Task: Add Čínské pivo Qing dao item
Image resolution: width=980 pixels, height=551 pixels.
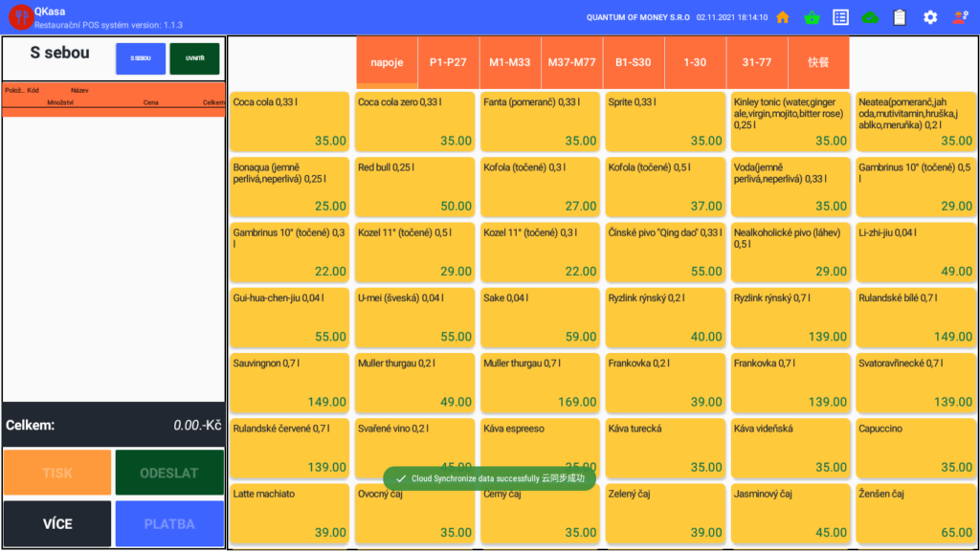Action: [x=665, y=253]
